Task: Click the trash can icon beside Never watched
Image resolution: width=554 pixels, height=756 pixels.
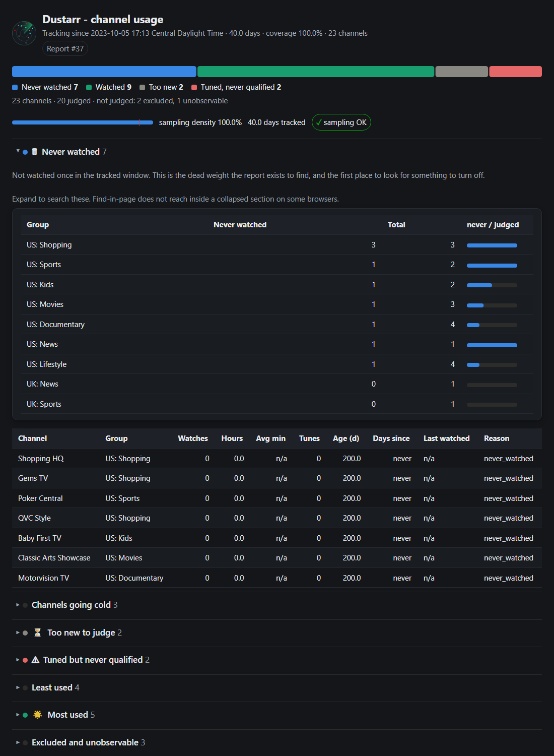Action: [x=34, y=152]
